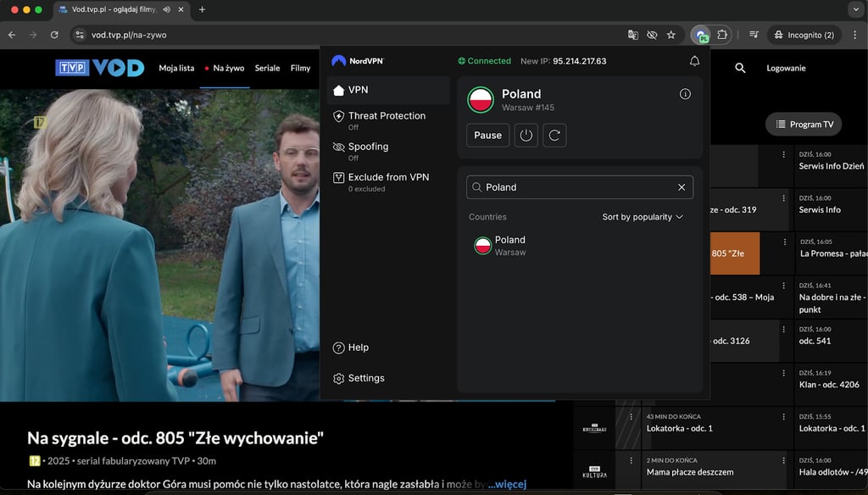Pause the VPN connection

tap(487, 135)
